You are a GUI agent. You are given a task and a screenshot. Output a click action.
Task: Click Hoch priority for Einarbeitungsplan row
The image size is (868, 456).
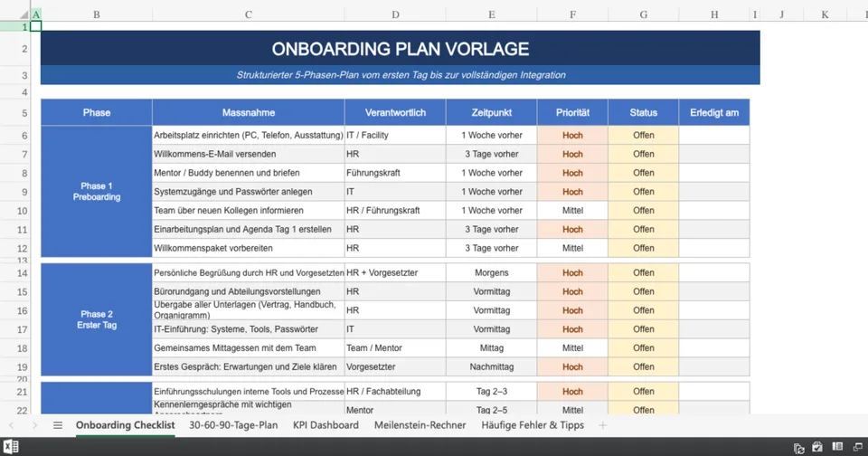click(572, 230)
